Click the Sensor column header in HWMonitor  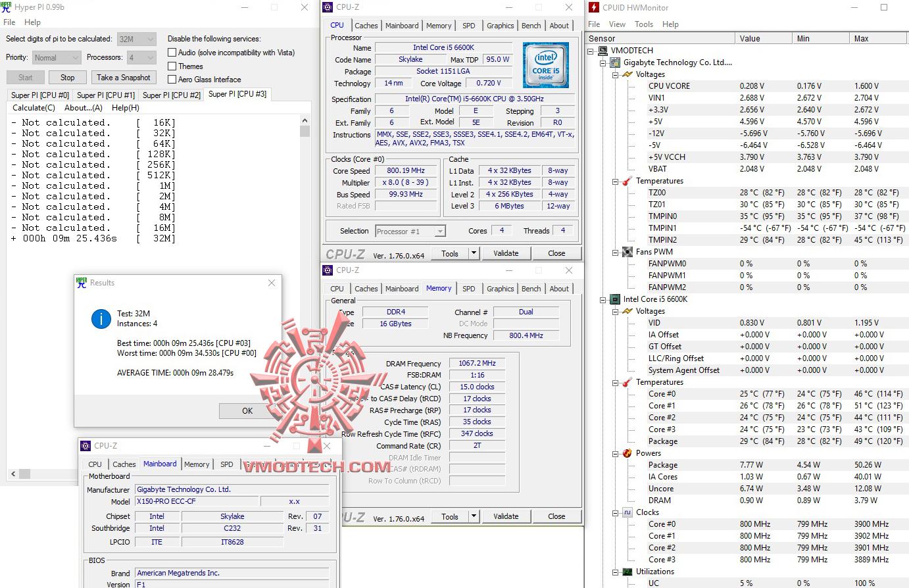660,39
